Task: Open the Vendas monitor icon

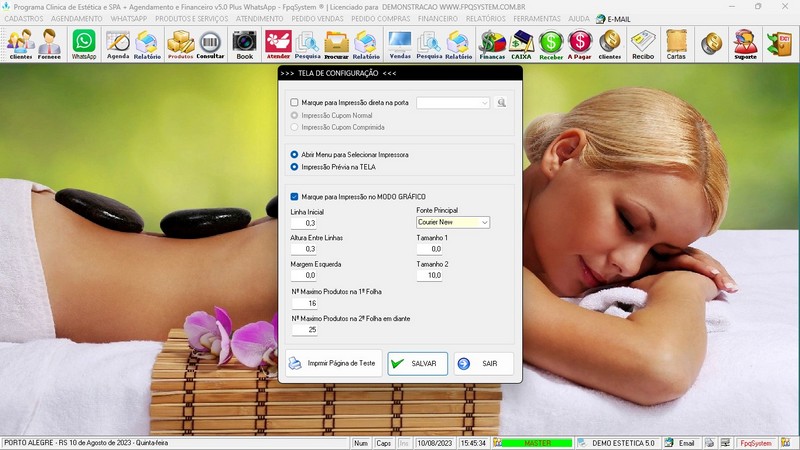Action: click(x=400, y=44)
